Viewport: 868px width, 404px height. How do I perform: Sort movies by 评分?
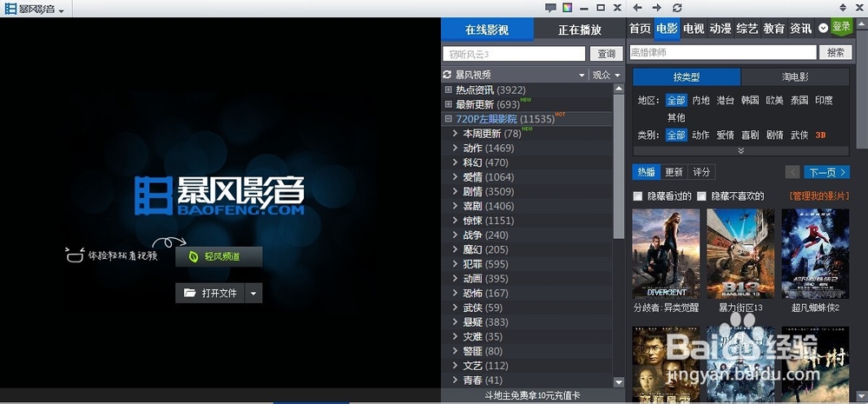click(x=701, y=172)
